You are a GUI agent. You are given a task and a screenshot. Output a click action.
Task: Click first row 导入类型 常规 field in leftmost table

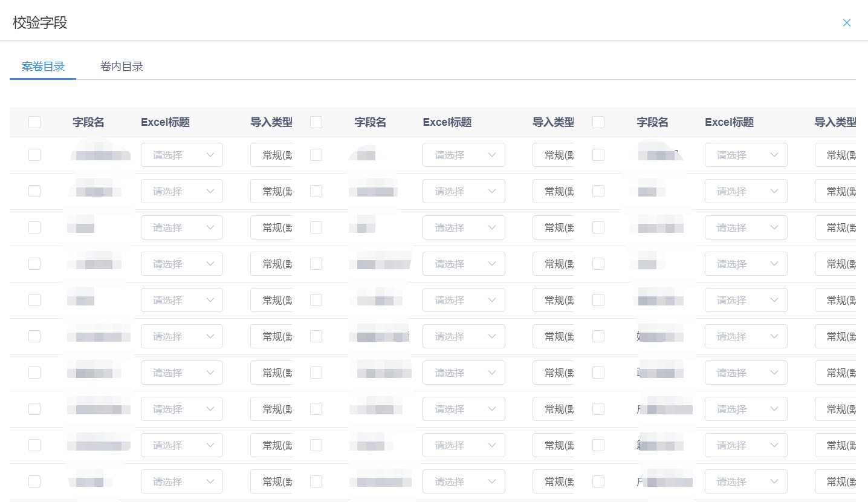point(271,155)
